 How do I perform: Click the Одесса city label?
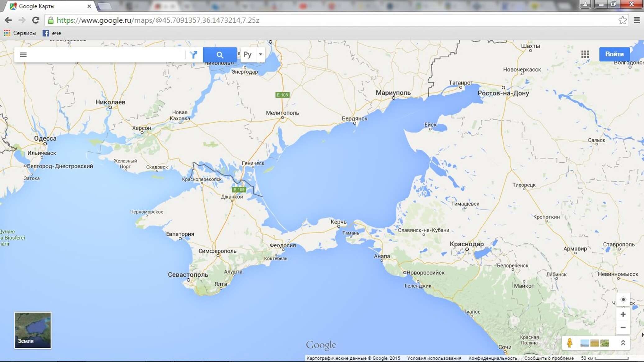pyautogui.click(x=45, y=138)
